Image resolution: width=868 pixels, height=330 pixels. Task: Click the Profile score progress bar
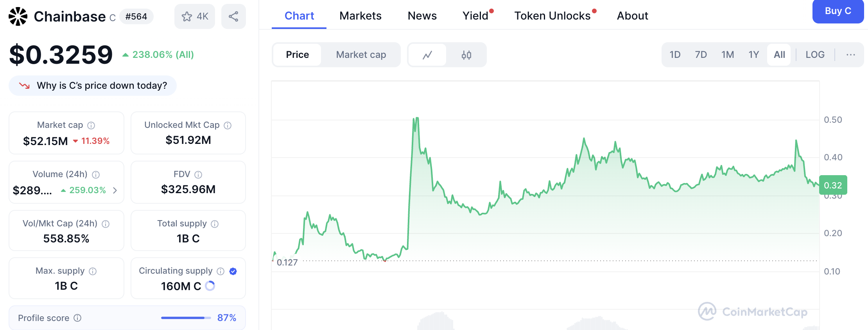coord(185,318)
